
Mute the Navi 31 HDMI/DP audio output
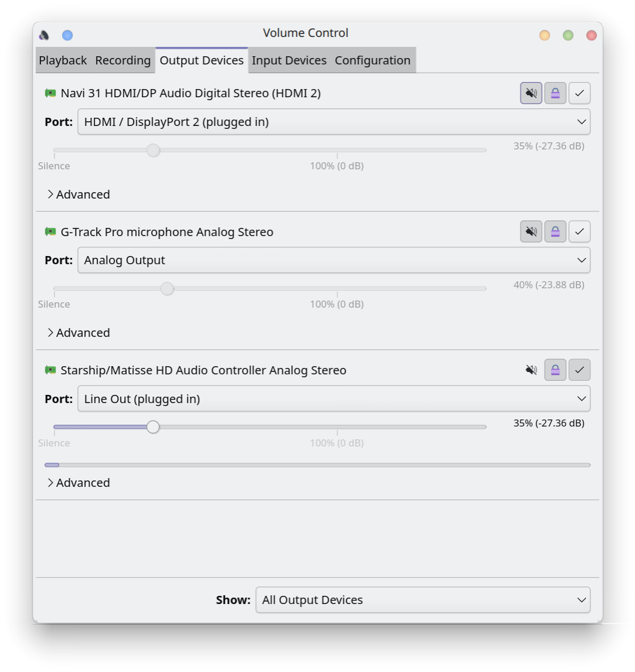tap(531, 93)
